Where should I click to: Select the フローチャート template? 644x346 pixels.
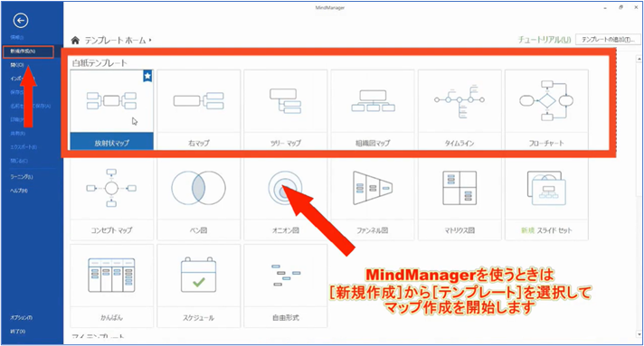tap(546, 110)
